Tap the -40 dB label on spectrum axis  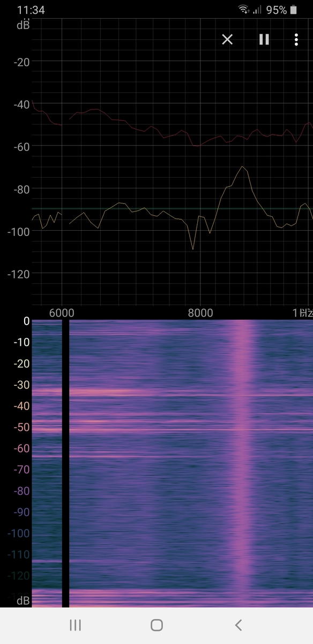[21, 104]
